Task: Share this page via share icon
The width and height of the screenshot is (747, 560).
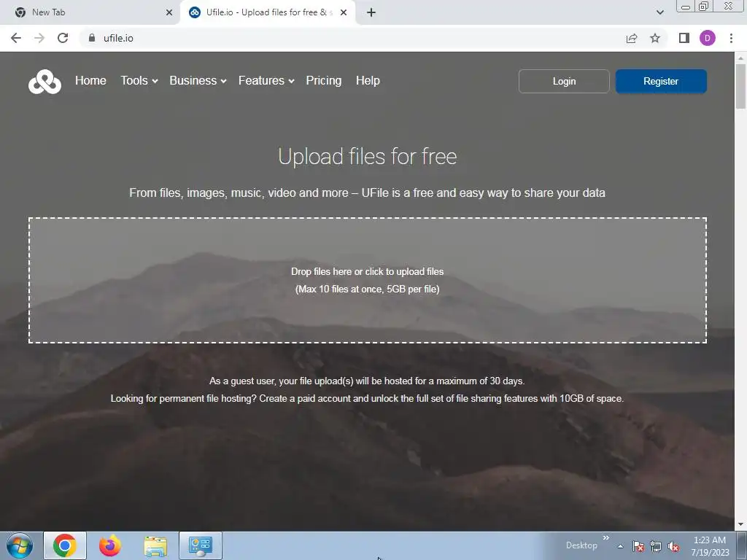Action: pos(632,38)
